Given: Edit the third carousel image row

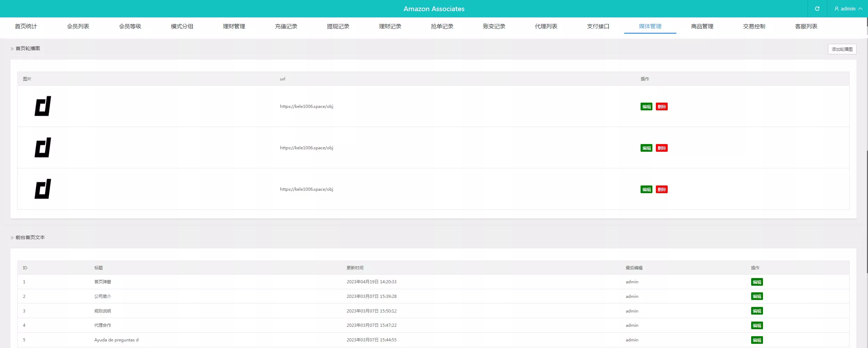Looking at the screenshot, I should tap(646, 189).
